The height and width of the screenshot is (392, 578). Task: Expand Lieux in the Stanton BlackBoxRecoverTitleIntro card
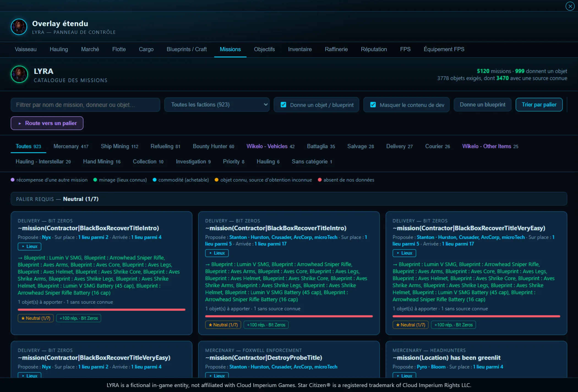point(217,253)
